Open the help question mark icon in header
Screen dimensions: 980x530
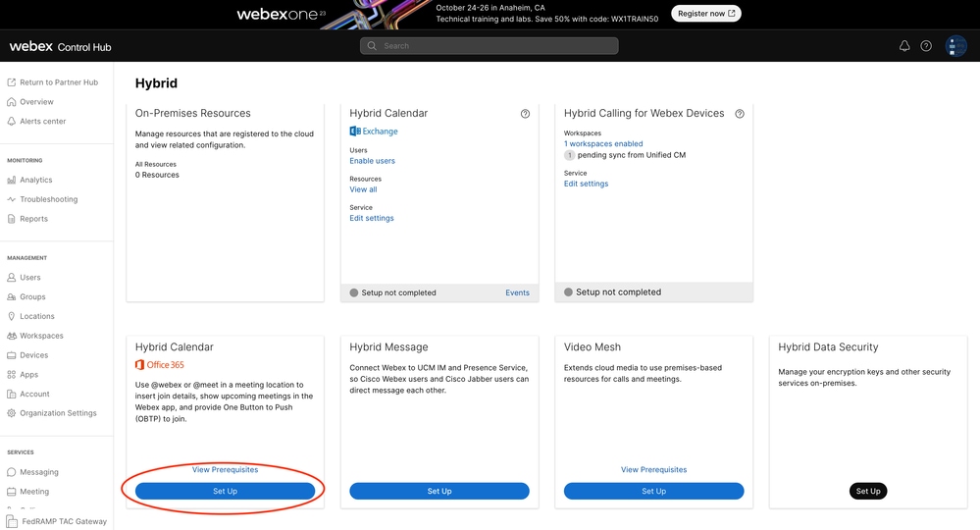926,45
